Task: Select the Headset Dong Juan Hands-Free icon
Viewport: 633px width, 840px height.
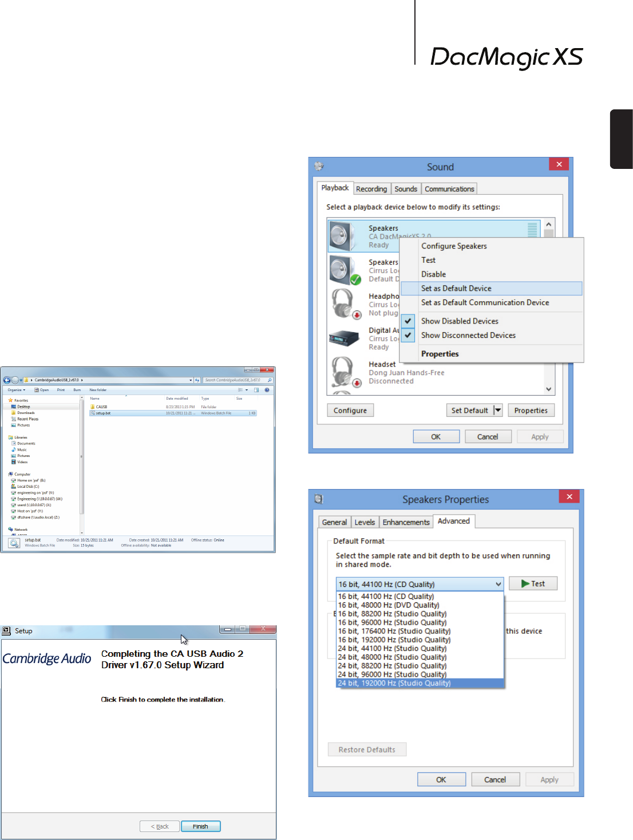Action: 345,372
